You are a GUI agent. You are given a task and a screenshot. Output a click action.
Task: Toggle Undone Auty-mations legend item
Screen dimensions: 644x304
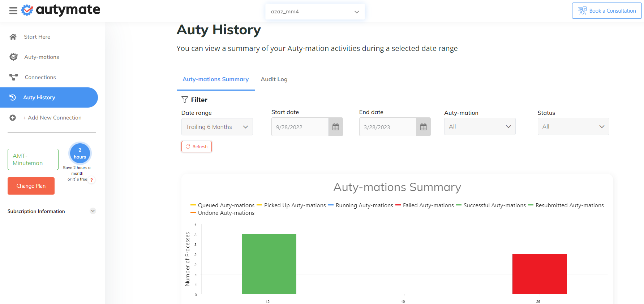pyautogui.click(x=222, y=213)
